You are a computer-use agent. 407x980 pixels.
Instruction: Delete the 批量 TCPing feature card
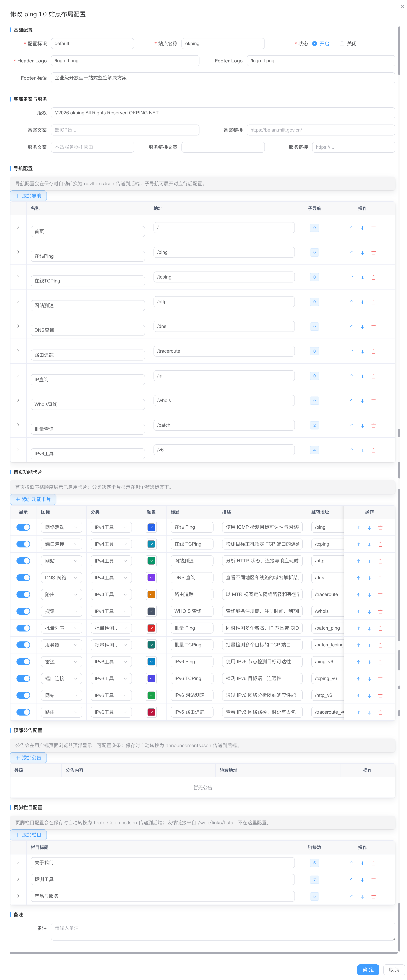[380, 645]
